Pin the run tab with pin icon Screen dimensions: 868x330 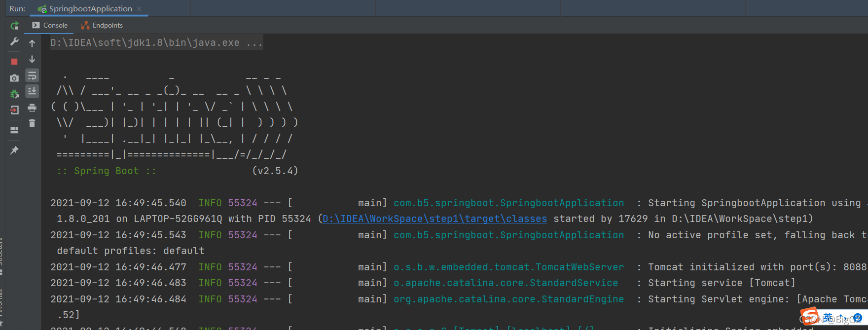14,150
